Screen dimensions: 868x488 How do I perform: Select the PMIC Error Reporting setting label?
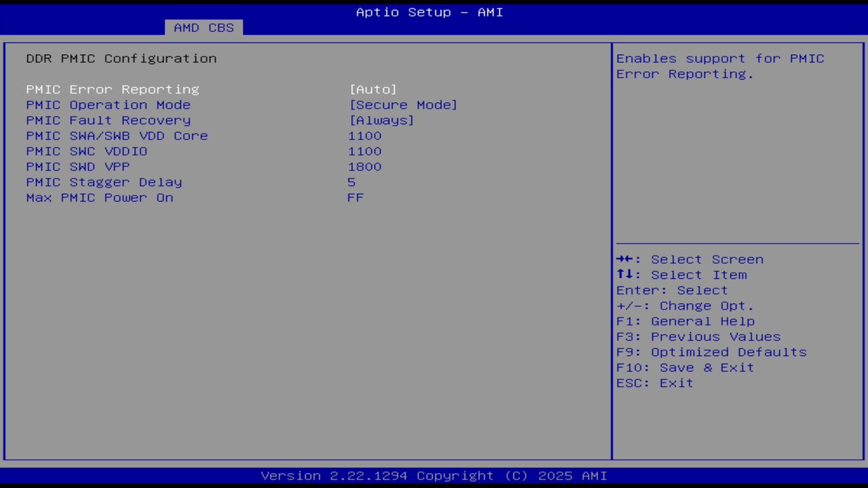(113, 89)
